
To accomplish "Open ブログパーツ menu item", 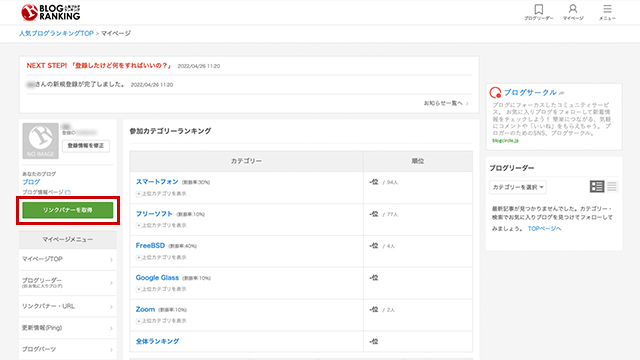I will pos(68,349).
